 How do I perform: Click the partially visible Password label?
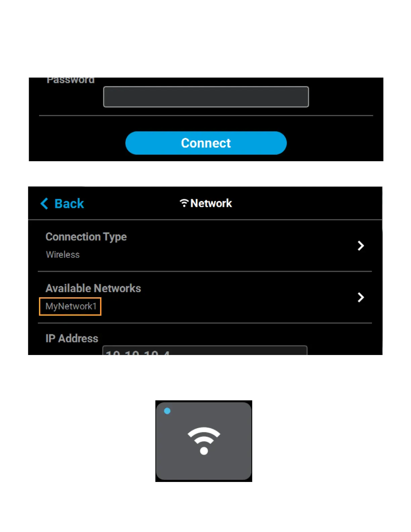pyautogui.click(x=71, y=81)
